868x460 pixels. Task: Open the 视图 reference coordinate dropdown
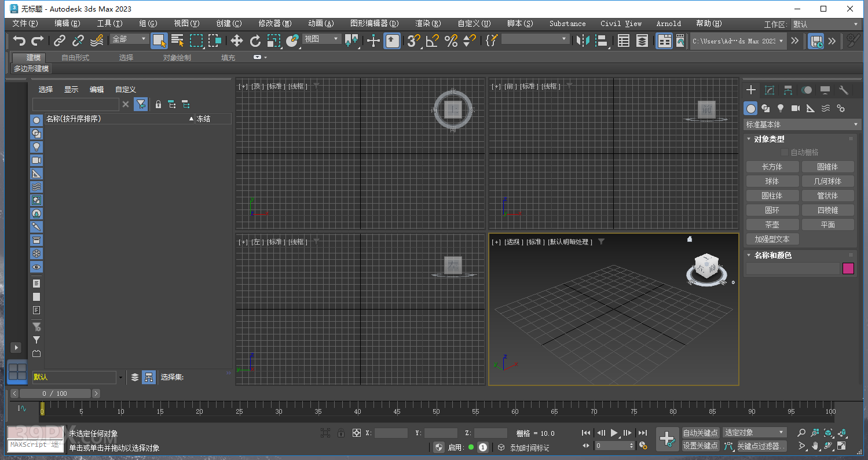pyautogui.click(x=322, y=39)
